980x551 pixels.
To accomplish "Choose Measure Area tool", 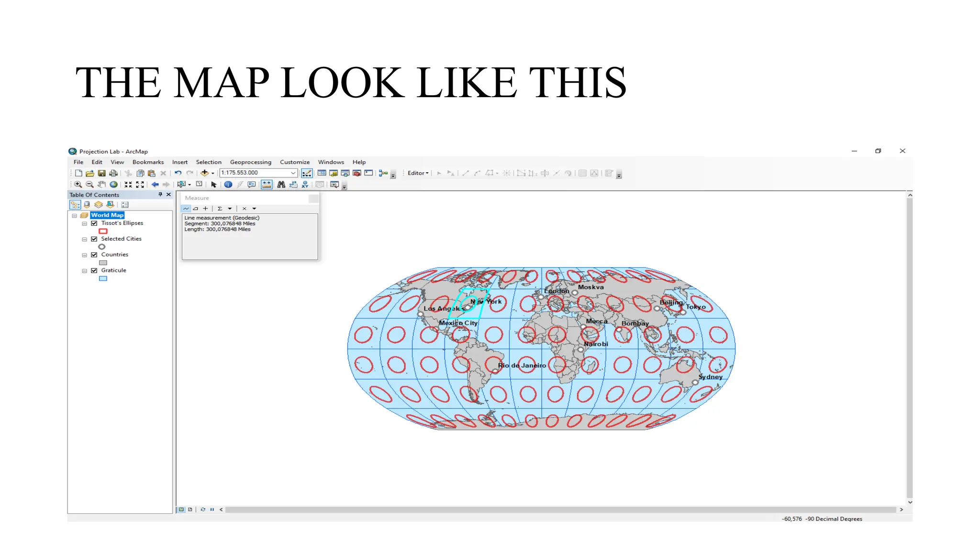I will pyautogui.click(x=196, y=209).
